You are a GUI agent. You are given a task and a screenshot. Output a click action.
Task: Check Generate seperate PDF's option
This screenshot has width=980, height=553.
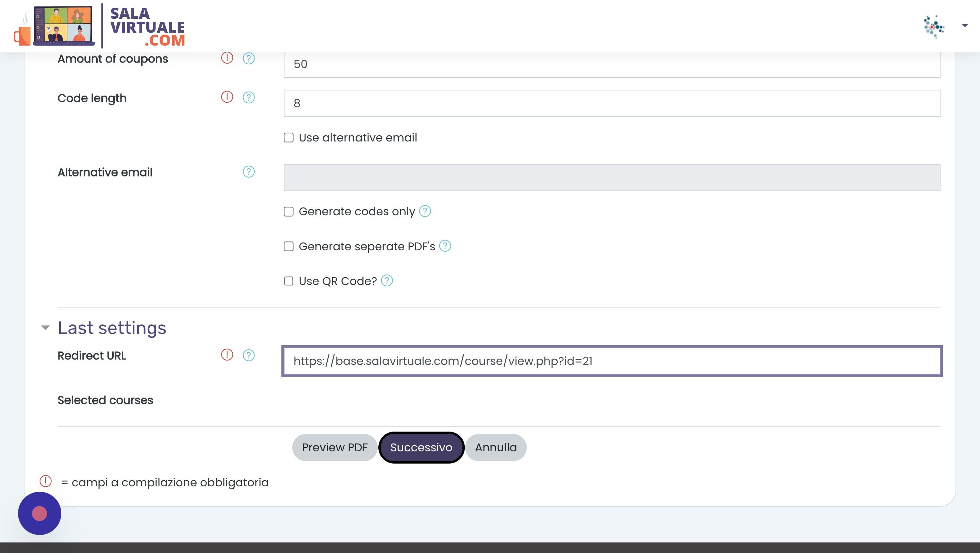288,247
